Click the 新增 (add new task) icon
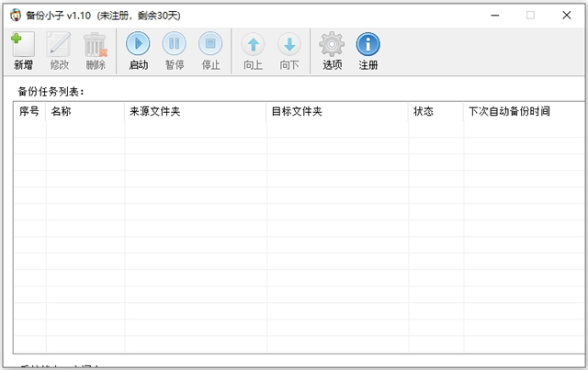This screenshot has width=588, height=370. pyautogui.click(x=23, y=44)
